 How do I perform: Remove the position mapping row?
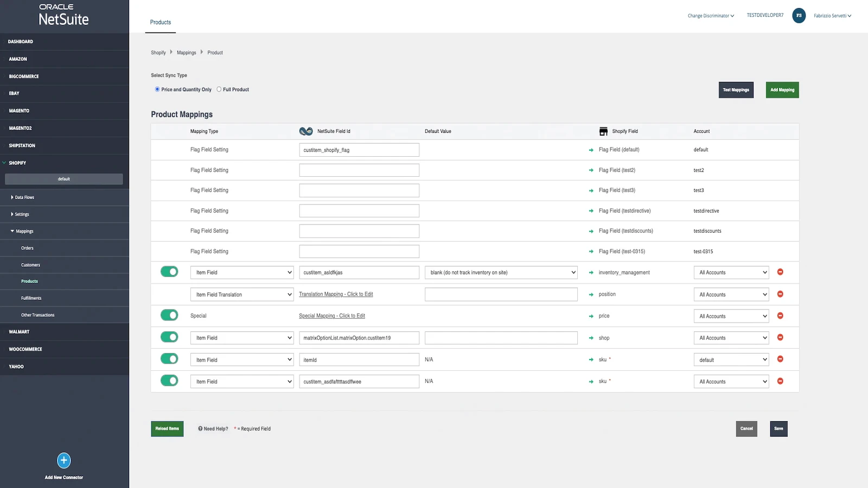tap(780, 294)
